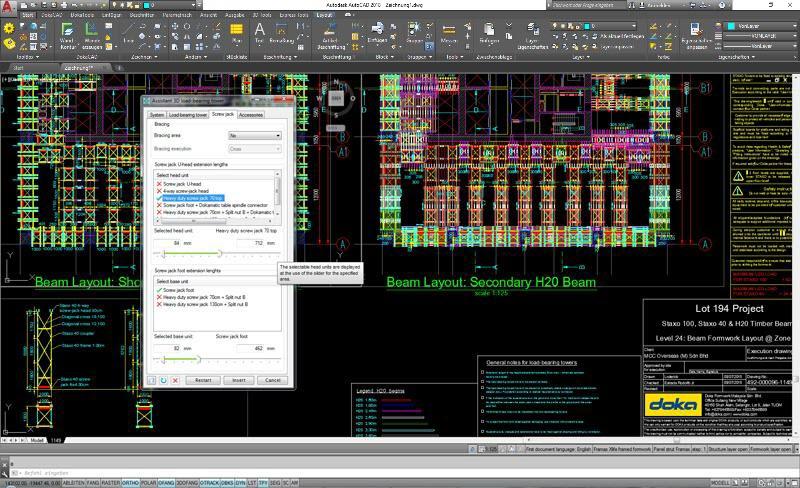The image size is (800, 488).
Task: Toggle OFANG object snap in status bar
Action: coord(166,482)
